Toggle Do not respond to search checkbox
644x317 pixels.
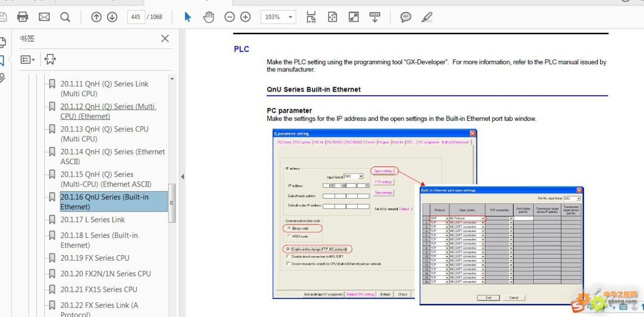pos(288,263)
